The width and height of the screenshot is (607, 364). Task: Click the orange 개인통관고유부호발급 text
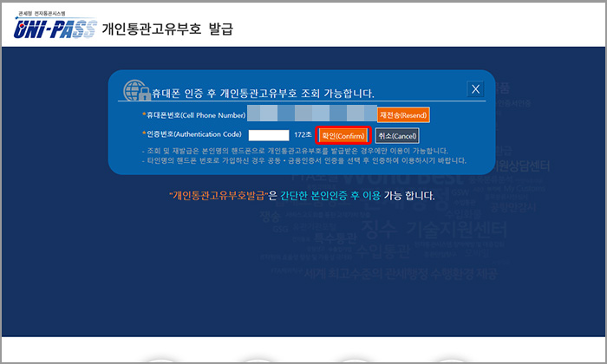[x=219, y=195]
